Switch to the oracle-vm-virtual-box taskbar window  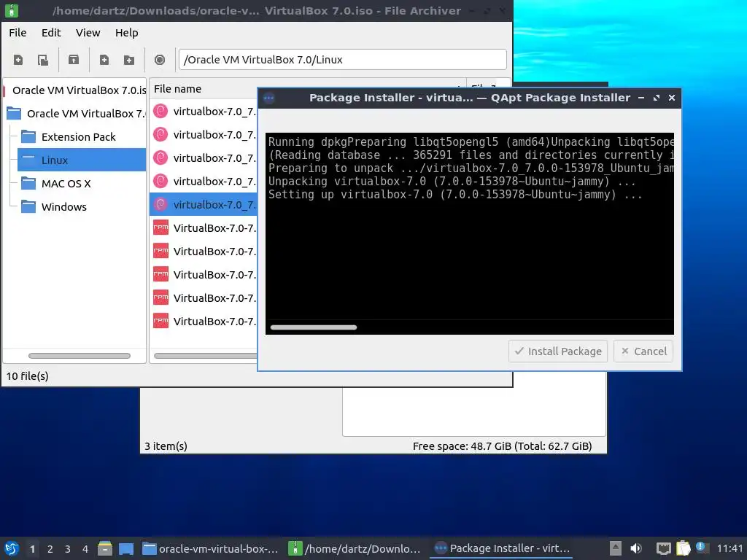click(210, 548)
